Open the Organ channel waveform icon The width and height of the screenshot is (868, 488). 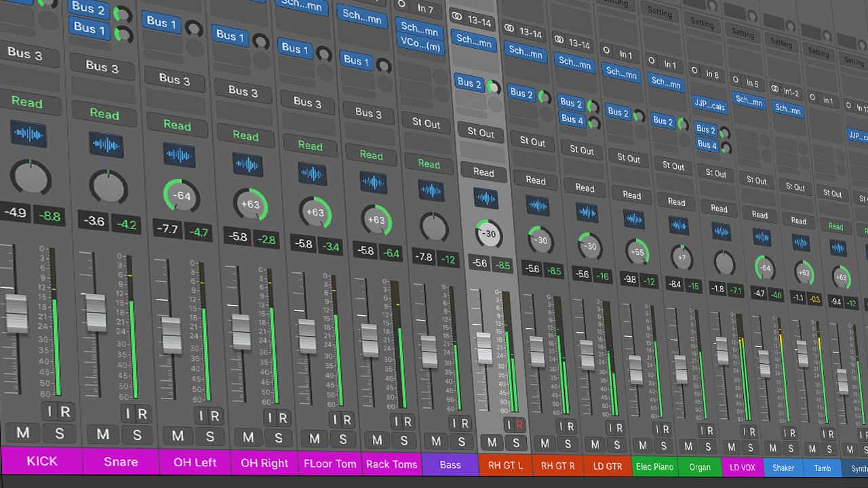click(679, 226)
